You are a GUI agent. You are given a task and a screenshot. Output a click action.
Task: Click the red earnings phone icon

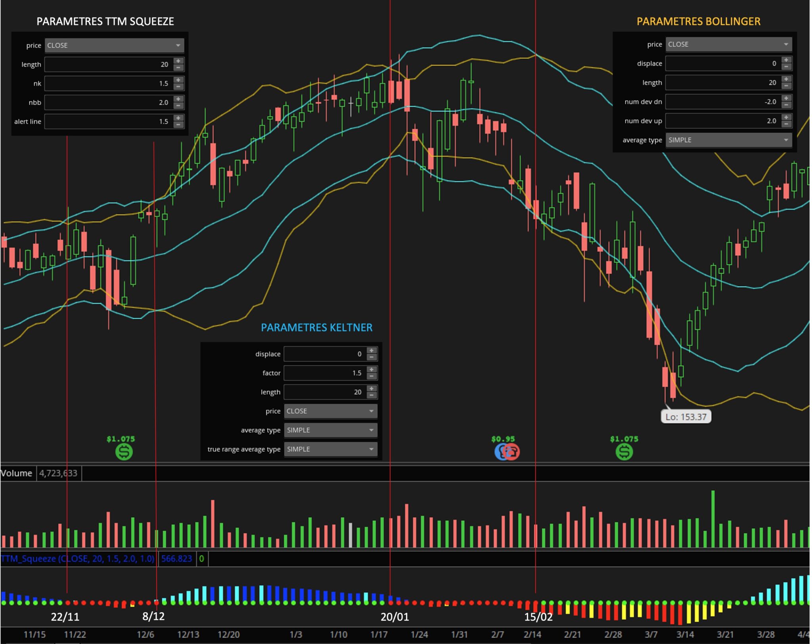[512, 452]
